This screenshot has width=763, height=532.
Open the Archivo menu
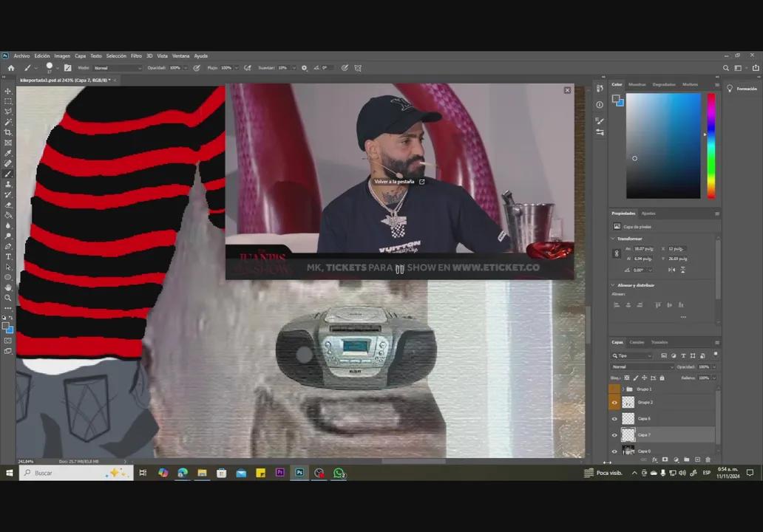21,56
